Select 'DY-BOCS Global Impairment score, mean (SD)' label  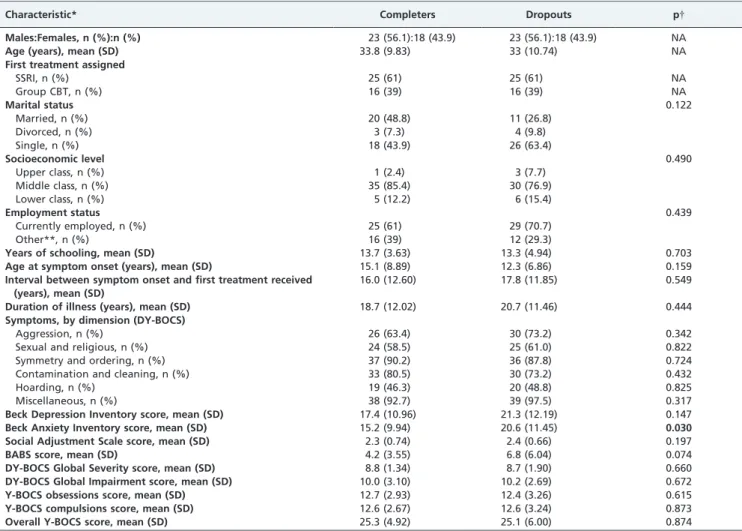[118, 482]
